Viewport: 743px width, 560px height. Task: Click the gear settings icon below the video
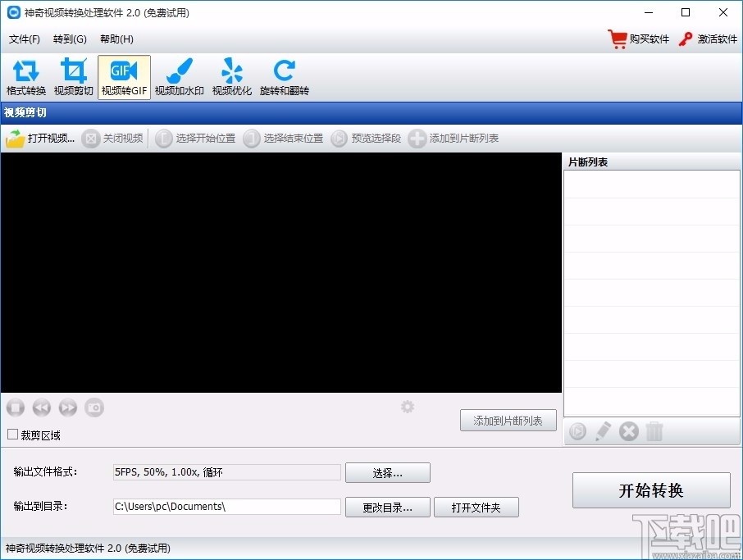point(408,407)
